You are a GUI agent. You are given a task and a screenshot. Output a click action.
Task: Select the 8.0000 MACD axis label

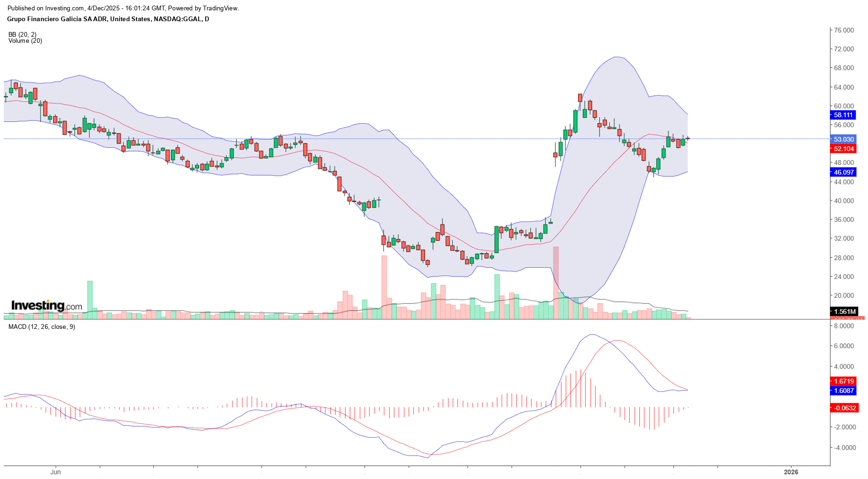844,326
